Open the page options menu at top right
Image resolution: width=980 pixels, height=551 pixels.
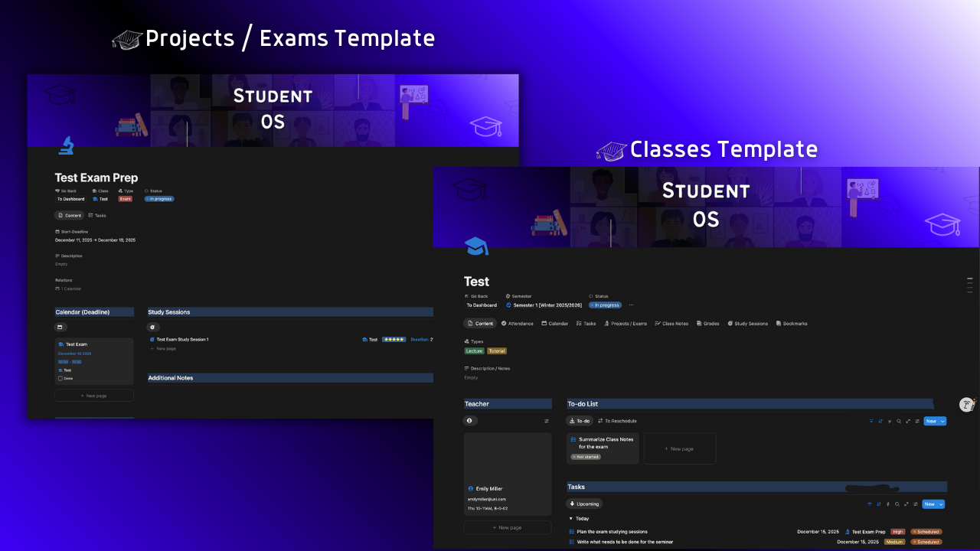[x=969, y=283]
